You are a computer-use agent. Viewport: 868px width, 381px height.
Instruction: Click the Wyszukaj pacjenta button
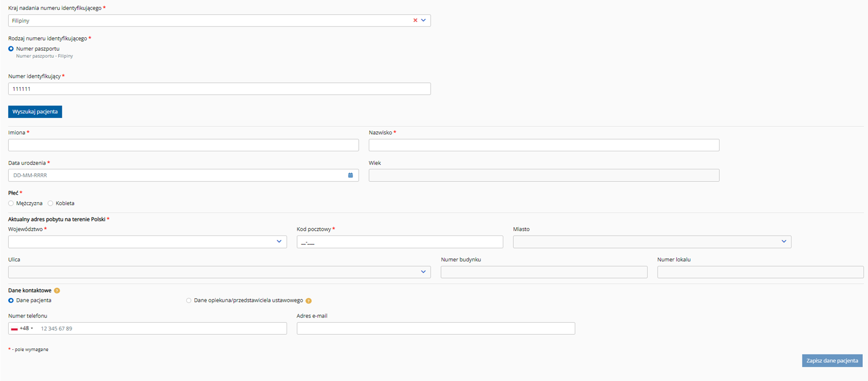coord(35,112)
